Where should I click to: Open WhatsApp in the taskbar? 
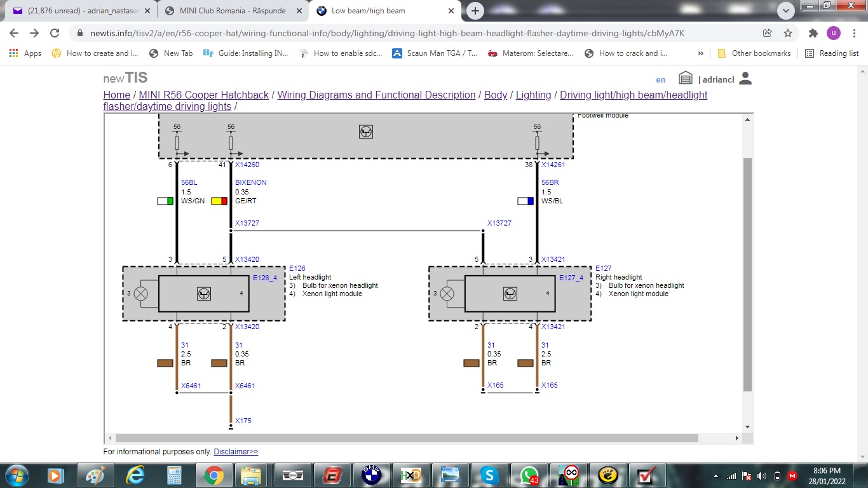[x=529, y=475]
